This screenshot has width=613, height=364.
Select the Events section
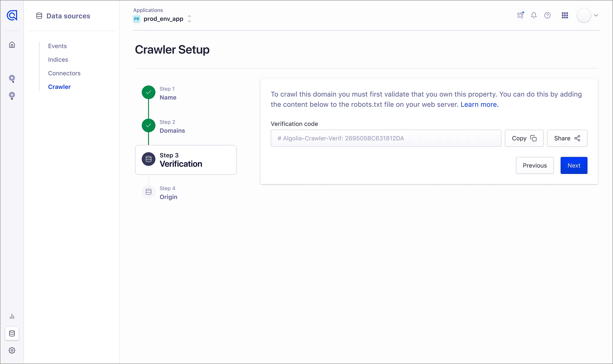[x=57, y=46]
